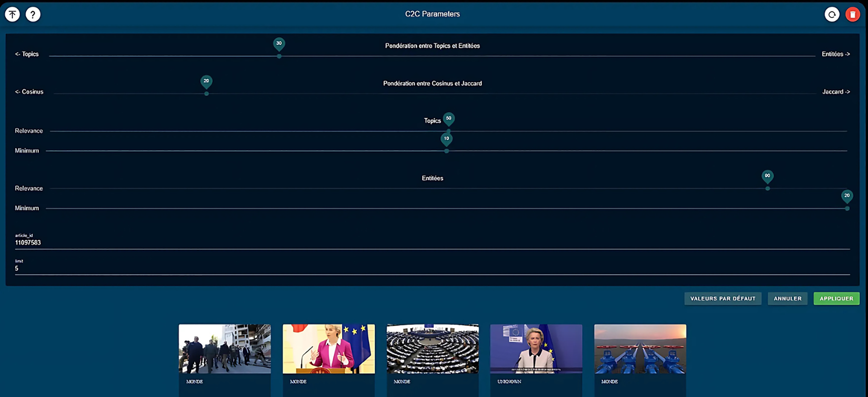This screenshot has width=868, height=397.
Task: Click the Topics Minimum slider handle at 10
Action: click(446, 151)
